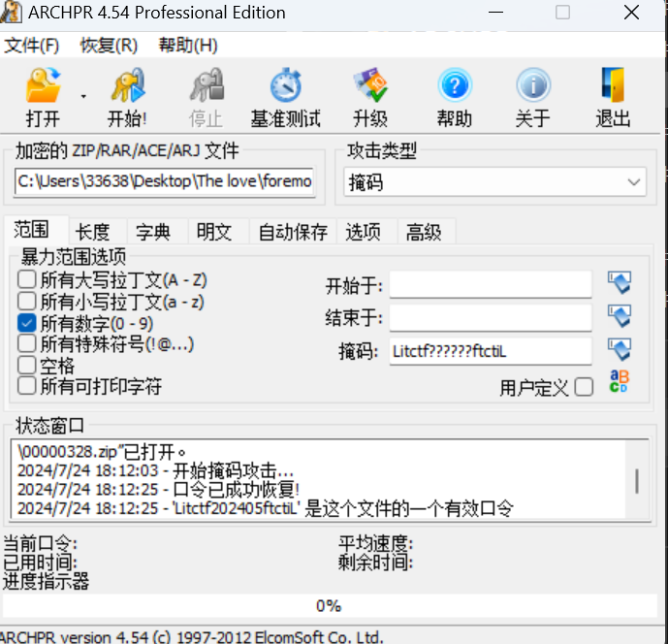Open the 文件(F) menu
The height and width of the screenshot is (644, 668).
[32, 46]
